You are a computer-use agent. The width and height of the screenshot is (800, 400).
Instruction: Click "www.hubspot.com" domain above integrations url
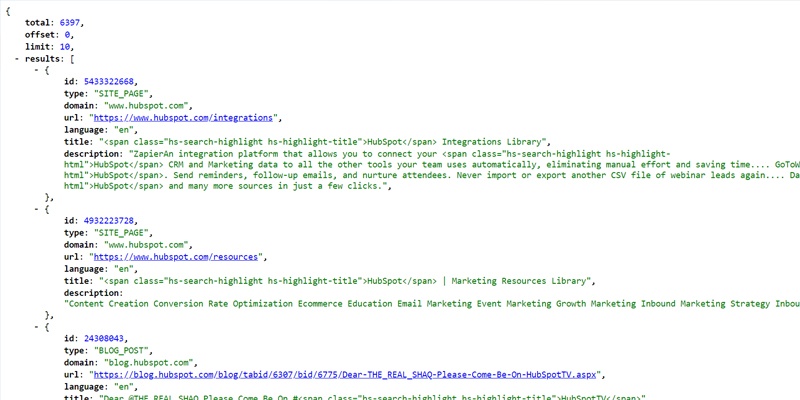pos(147,106)
